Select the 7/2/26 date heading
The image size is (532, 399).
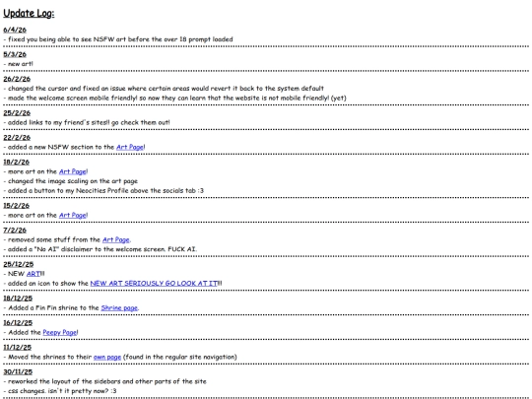coord(15,230)
